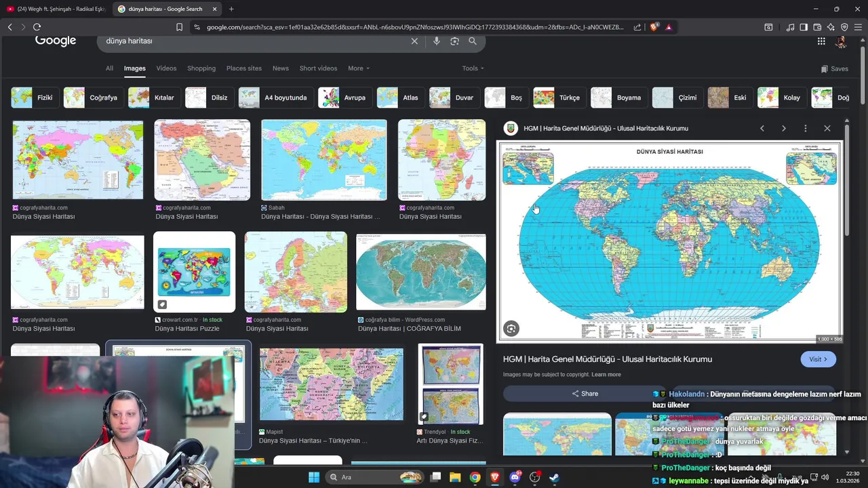This screenshot has width=868, height=488.
Task: Open Steam from the taskbar
Action: pos(554,477)
